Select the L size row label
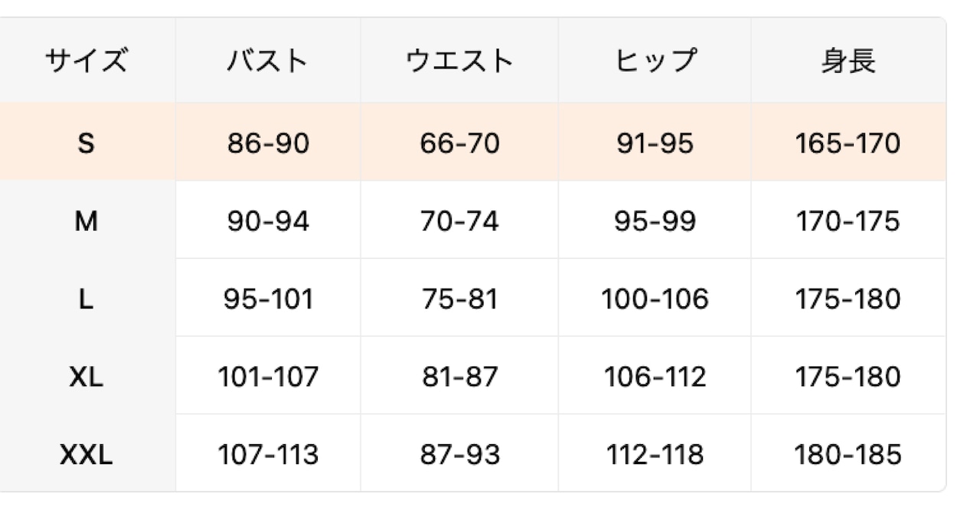This screenshot has height=510, width=980. tap(86, 299)
